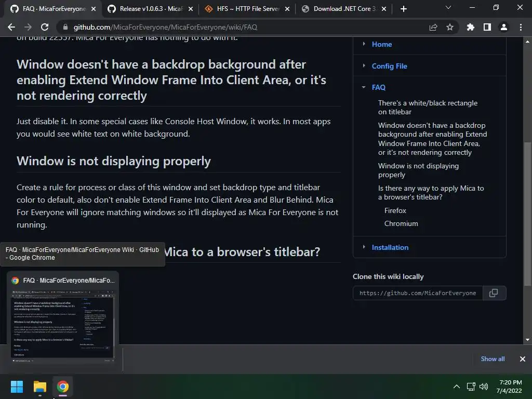Jump to Window is not displaying properly link

418,170
